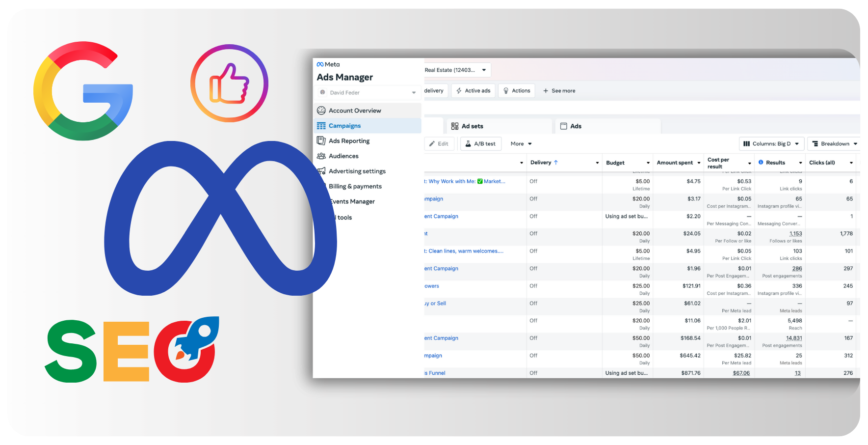Open the Columns: Big D dropdown arrow

[x=797, y=144]
